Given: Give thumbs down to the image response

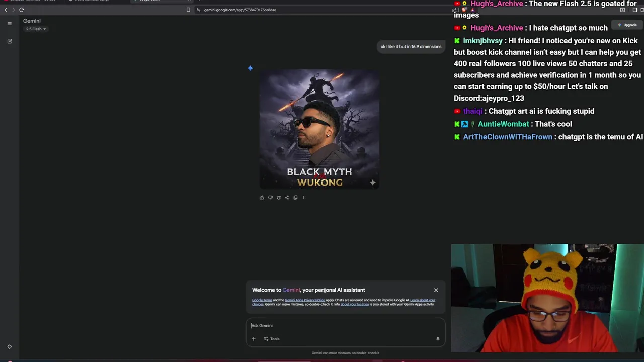Looking at the screenshot, I should (x=270, y=198).
